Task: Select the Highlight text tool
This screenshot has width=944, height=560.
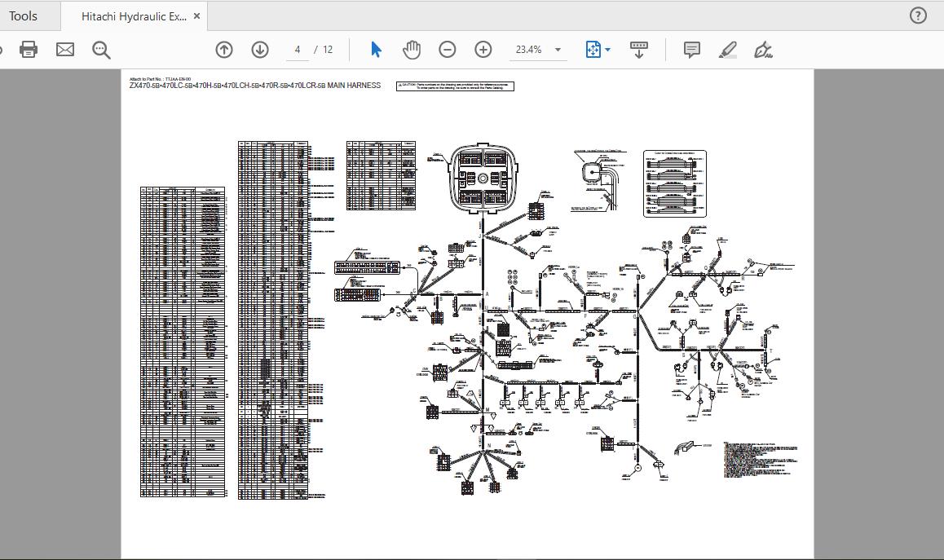Action: pos(728,50)
